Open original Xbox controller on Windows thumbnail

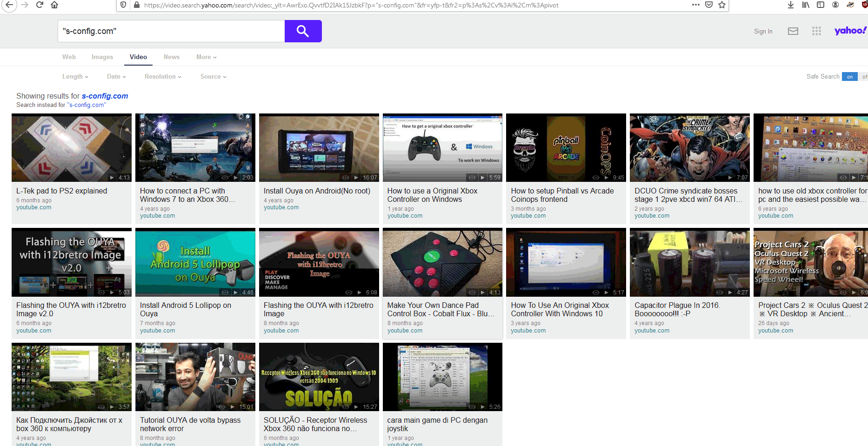pos(442,148)
